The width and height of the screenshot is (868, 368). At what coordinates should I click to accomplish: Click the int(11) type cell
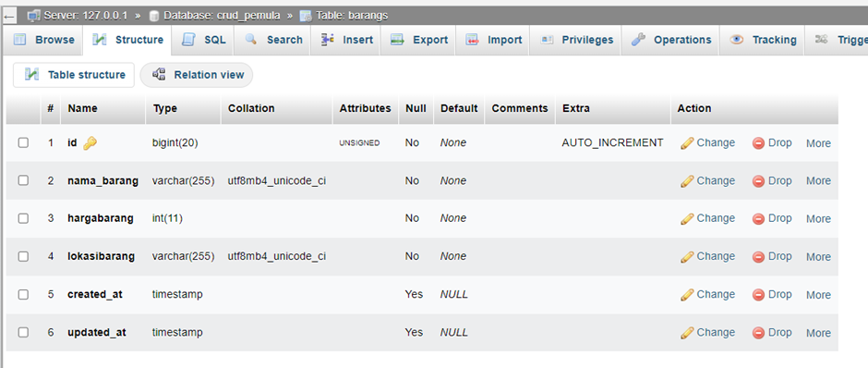pos(167,218)
